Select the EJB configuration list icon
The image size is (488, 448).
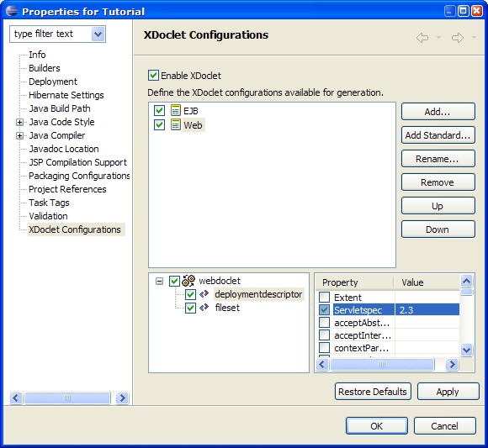coord(176,110)
